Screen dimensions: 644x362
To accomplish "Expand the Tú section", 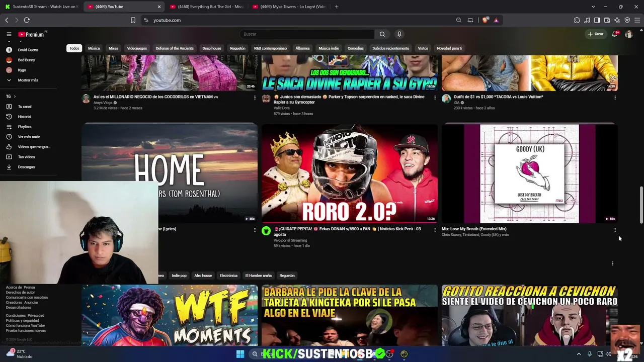I will click(x=11, y=97).
